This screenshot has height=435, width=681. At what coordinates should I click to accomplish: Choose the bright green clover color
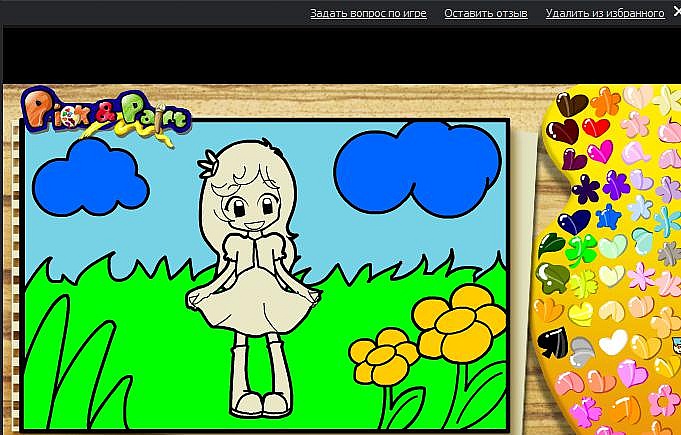click(581, 250)
